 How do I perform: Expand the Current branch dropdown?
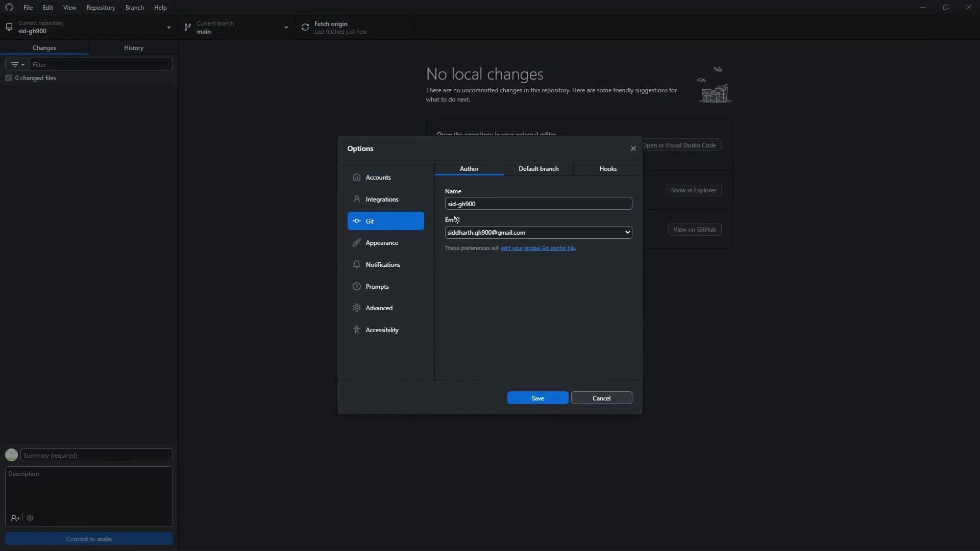[237, 27]
